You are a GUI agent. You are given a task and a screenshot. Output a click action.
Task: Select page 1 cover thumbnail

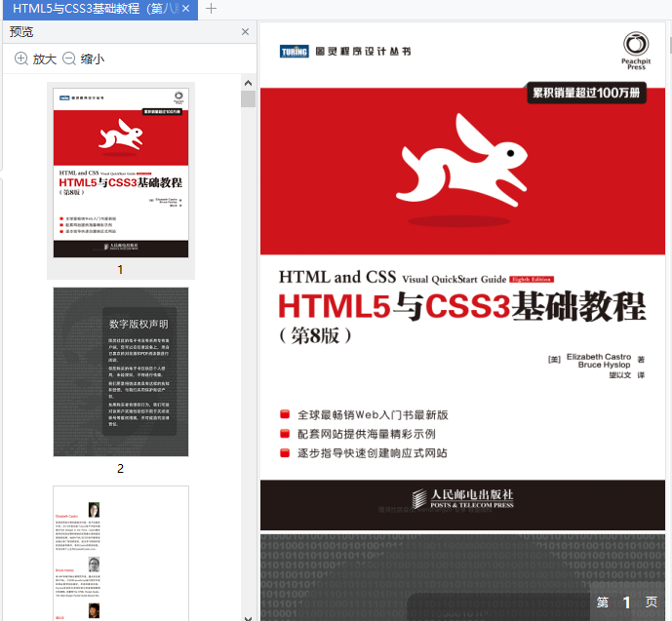pos(121,173)
